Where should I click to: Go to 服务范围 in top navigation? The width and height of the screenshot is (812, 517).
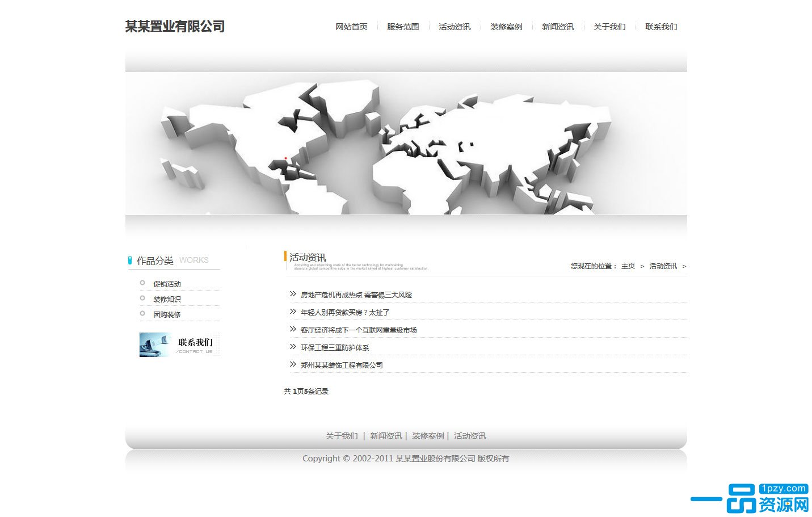(x=403, y=27)
